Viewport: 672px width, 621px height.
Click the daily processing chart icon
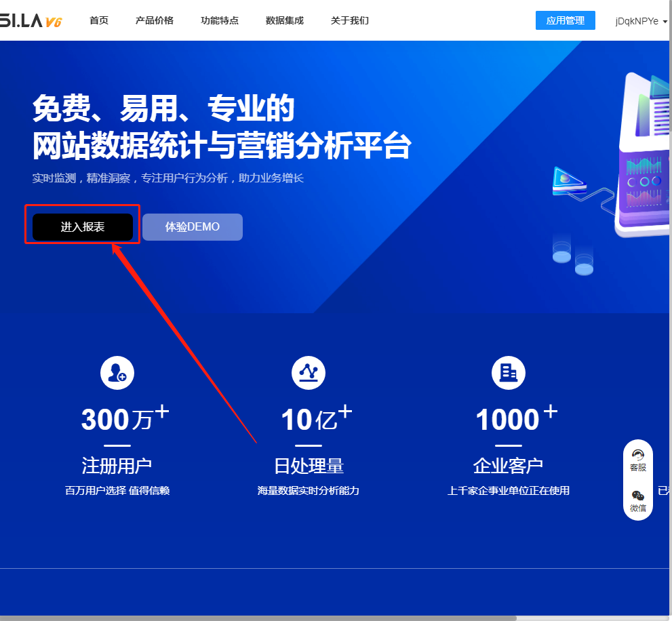[x=309, y=372]
